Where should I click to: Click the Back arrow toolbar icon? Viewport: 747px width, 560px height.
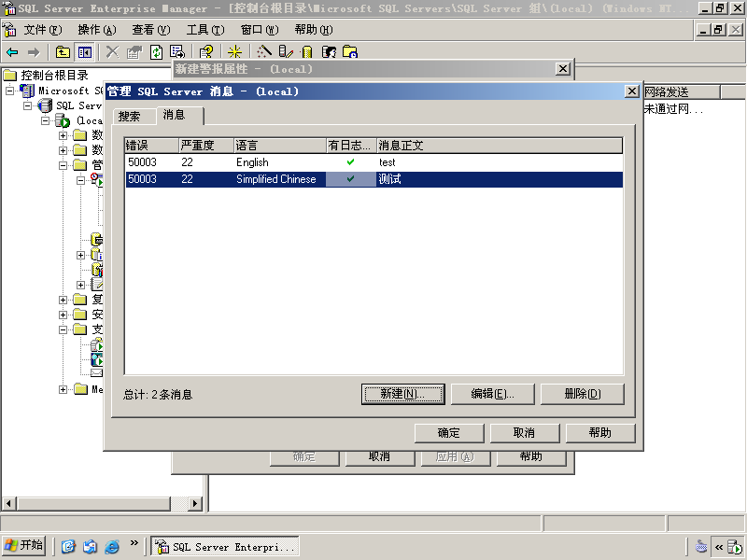pyautogui.click(x=12, y=52)
